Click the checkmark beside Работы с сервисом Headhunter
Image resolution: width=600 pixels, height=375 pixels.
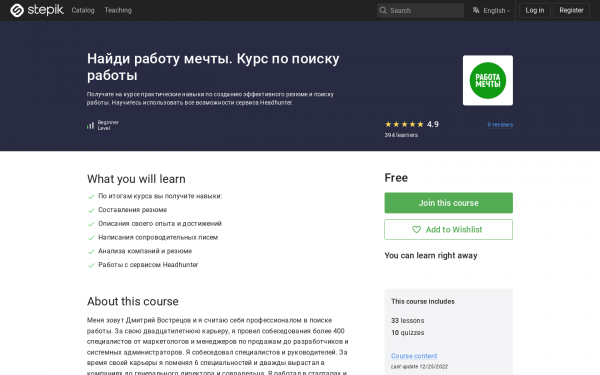[x=91, y=265]
